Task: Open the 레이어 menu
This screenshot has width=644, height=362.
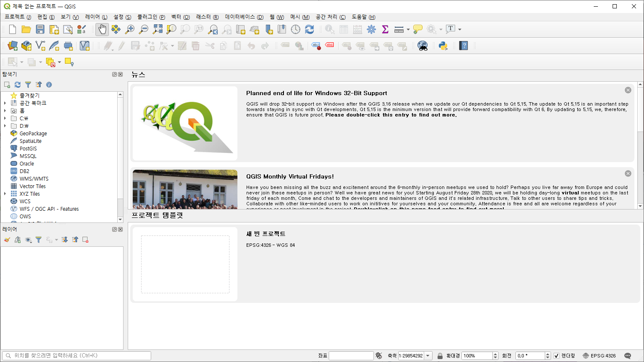Action: click(x=96, y=17)
